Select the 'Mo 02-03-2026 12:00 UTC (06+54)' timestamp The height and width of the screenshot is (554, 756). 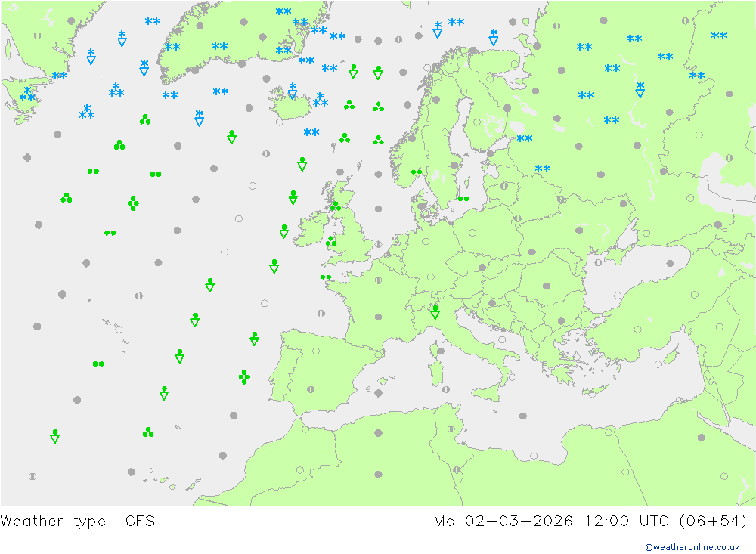[590, 521]
